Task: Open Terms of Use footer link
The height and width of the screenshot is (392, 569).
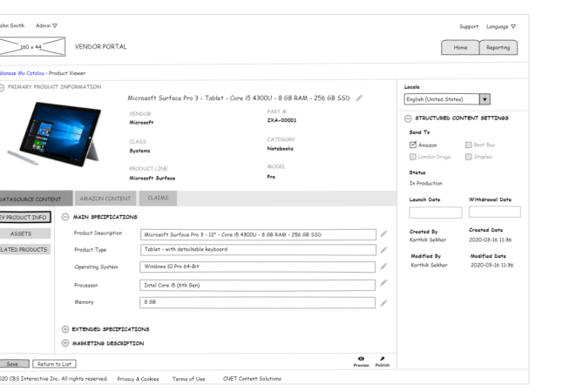Action: [x=188, y=379]
